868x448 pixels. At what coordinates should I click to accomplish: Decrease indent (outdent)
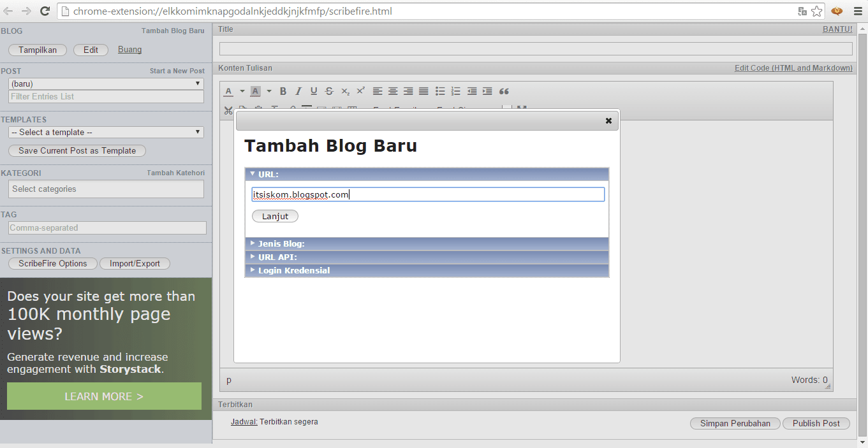point(472,91)
